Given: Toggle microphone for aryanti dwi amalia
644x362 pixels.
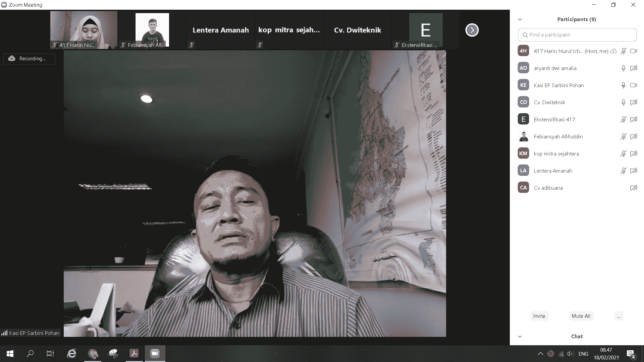Looking at the screenshot, I should tap(623, 68).
